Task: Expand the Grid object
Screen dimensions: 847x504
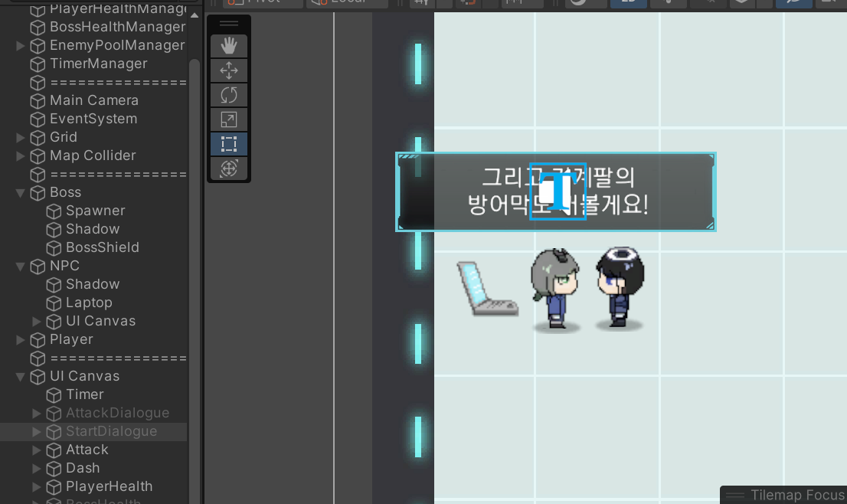Action: click(x=21, y=137)
